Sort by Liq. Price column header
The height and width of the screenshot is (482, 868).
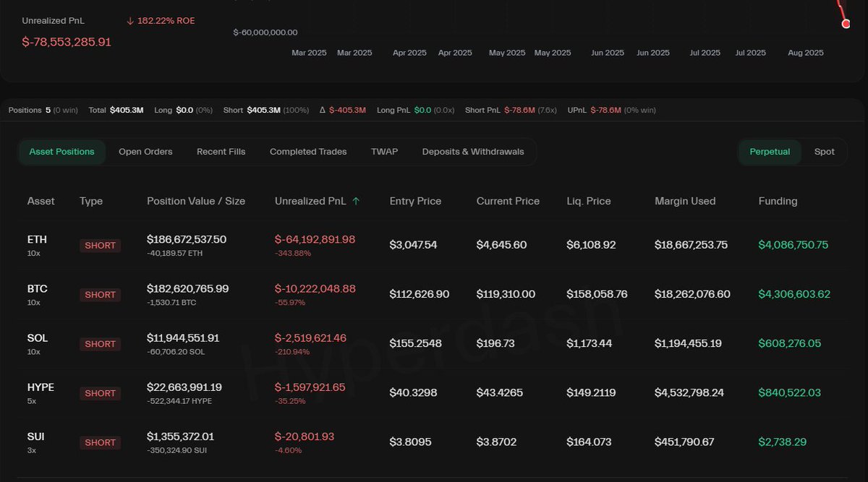pyautogui.click(x=589, y=201)
